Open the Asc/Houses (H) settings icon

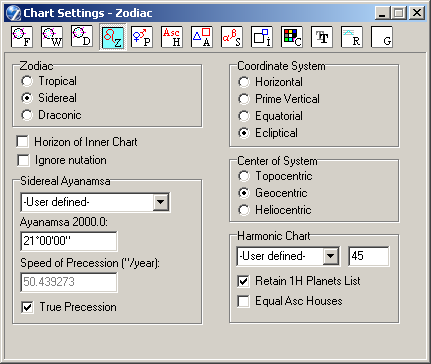click(172, 37)
